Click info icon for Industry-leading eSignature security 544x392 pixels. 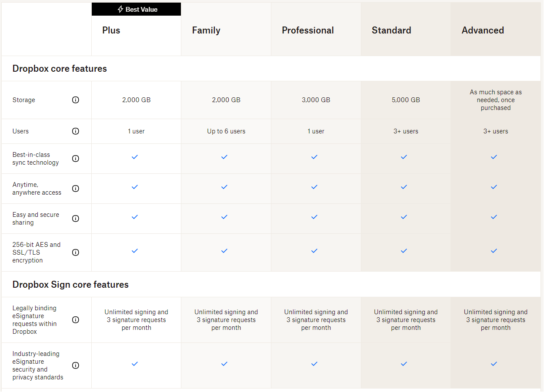point(76,365)
